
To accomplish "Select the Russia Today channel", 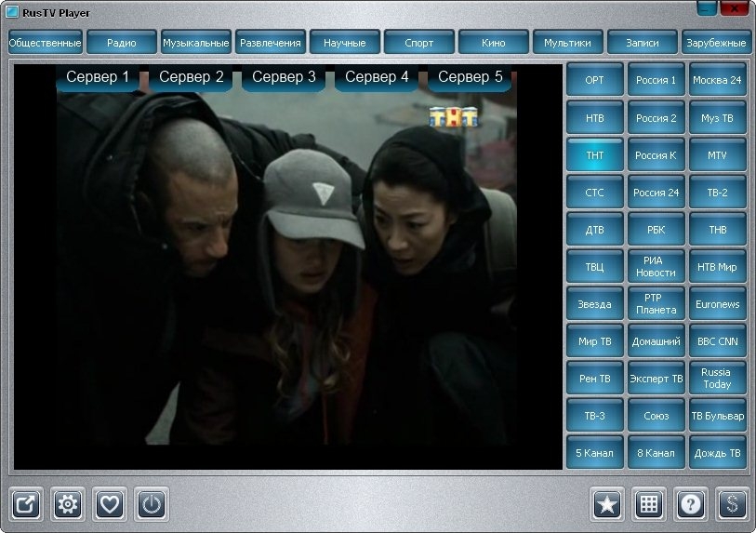I will pos(717,379).
